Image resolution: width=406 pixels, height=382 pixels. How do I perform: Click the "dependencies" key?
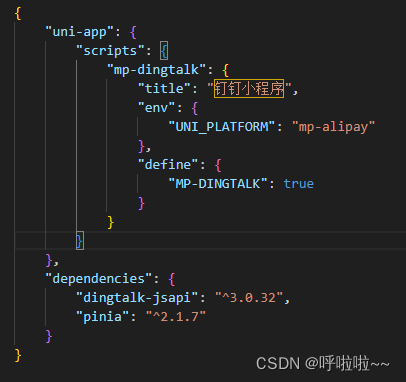click(x=99, y=279)
